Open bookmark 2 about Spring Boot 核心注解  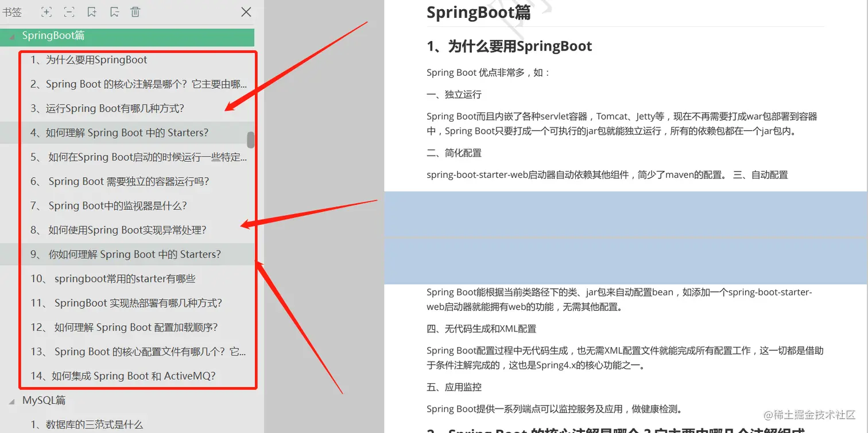tap(139, 84)
